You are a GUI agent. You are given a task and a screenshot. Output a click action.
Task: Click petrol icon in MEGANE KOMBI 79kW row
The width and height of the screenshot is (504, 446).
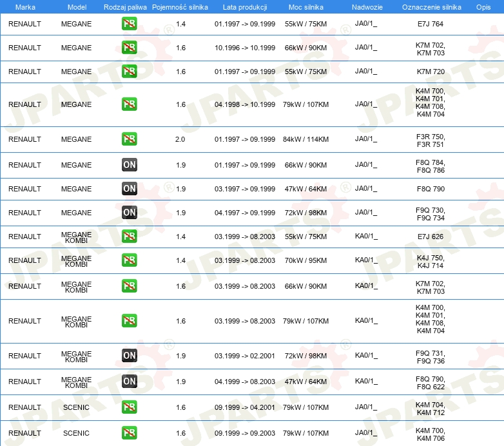[x=129, y=321]
